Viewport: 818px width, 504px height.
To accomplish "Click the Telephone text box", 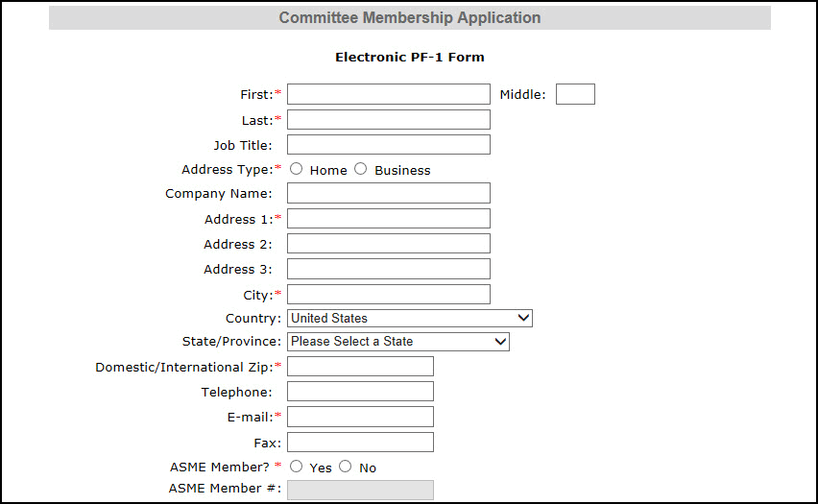I will click(360, 392).
